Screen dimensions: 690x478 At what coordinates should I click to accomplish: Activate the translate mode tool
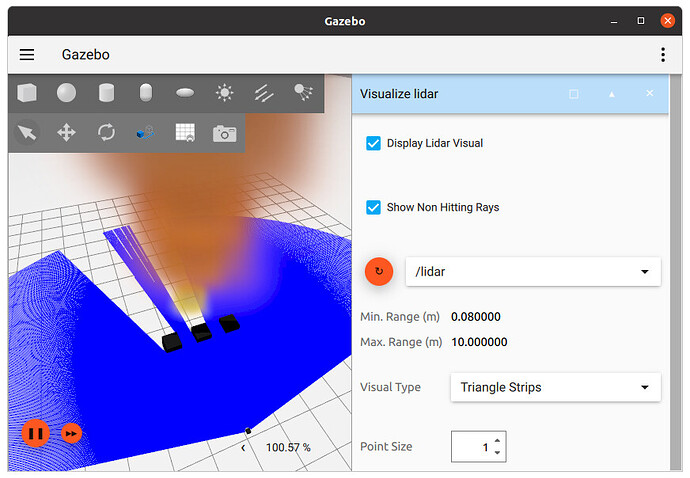(66, 132)
